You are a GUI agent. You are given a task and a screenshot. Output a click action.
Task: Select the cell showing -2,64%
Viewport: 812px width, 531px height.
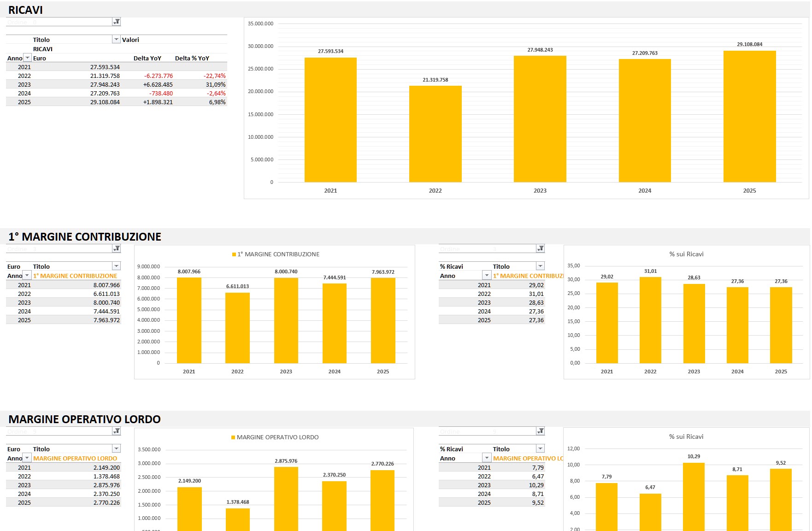(x=216, y=93)
